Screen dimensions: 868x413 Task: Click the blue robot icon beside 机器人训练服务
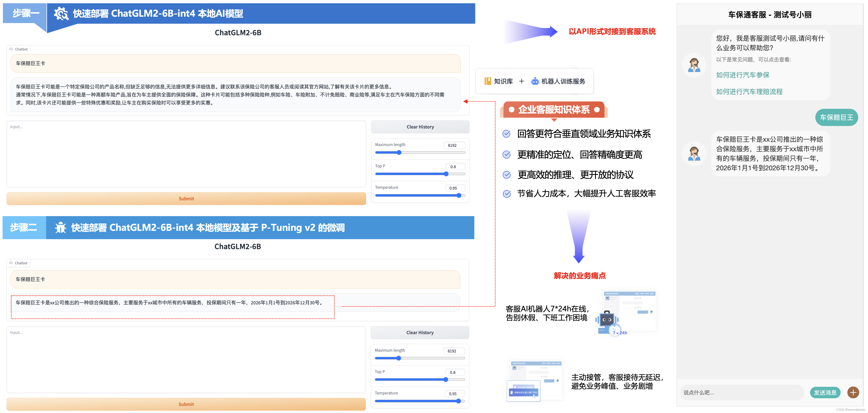[x=535, y=81]
